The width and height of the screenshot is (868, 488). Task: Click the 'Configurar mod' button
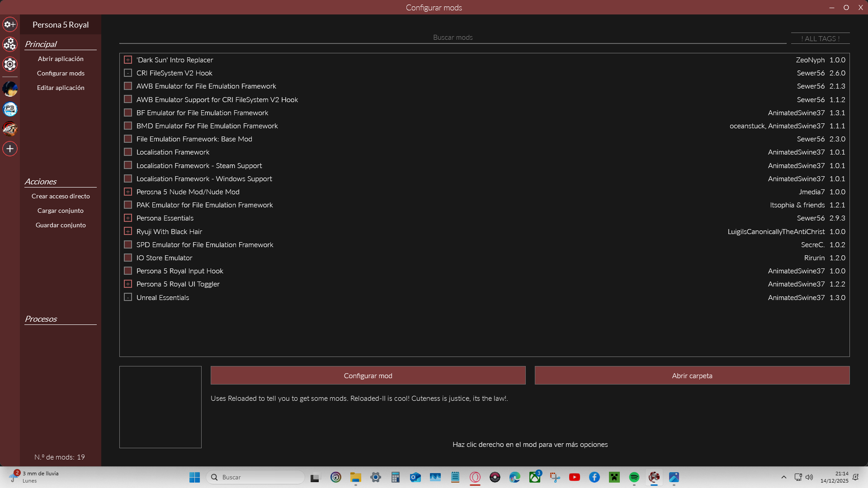click(x=368, y=375)
